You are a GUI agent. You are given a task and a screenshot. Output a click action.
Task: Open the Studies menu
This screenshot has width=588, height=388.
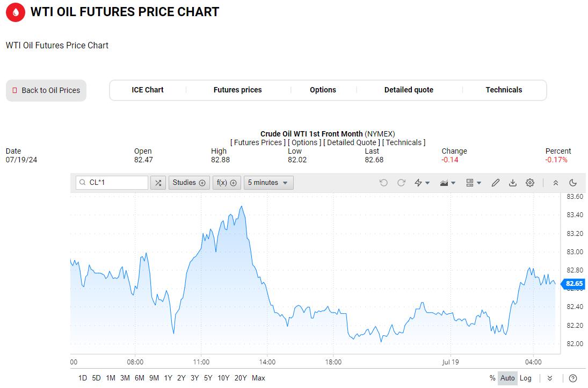coord(189,183)
